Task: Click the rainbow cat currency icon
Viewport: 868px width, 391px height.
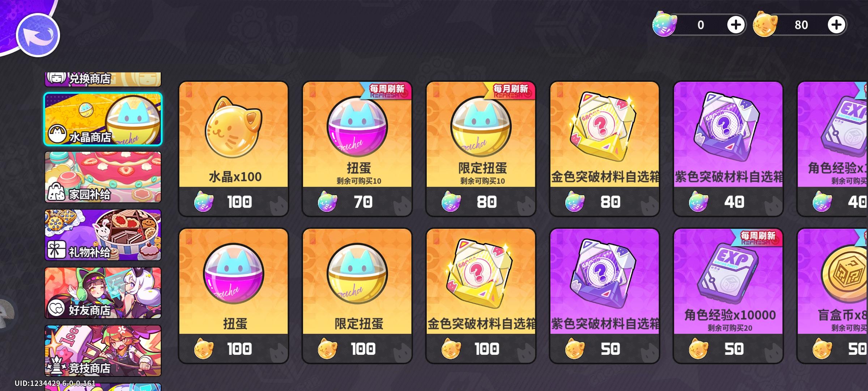Action: [664, 24]
